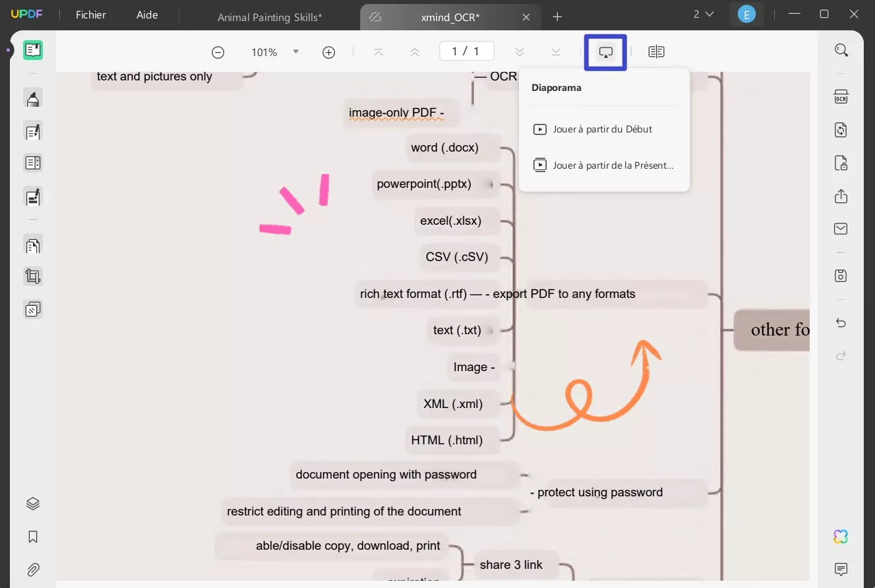Open the document search panel
This screenshot has width=875, height=588.
[x=841, y=49]
